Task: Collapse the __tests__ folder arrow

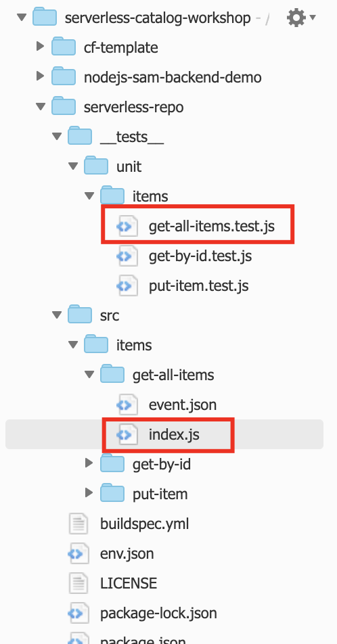Action: [x=57, y=136]
